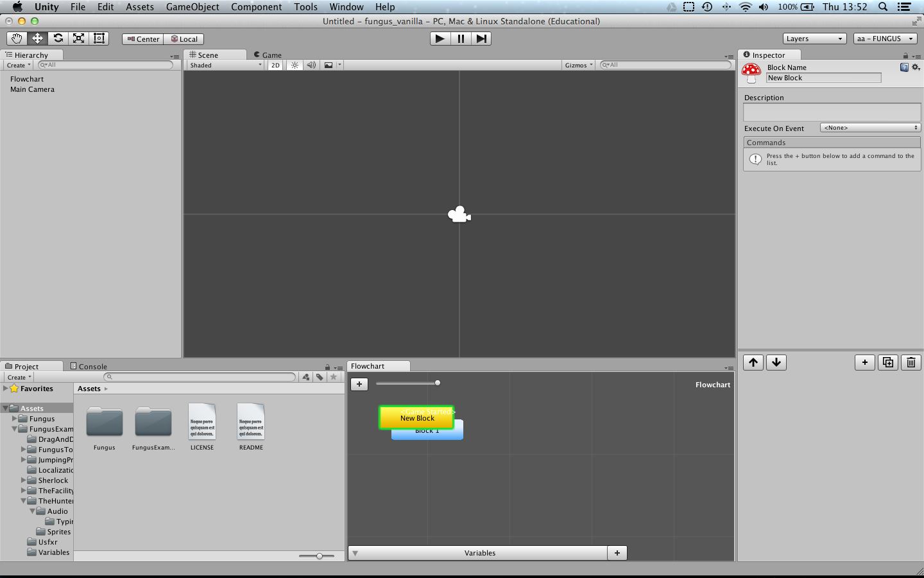Open the Gizmos dropdown
924x578 pixels.
click(x=579, y=65)
